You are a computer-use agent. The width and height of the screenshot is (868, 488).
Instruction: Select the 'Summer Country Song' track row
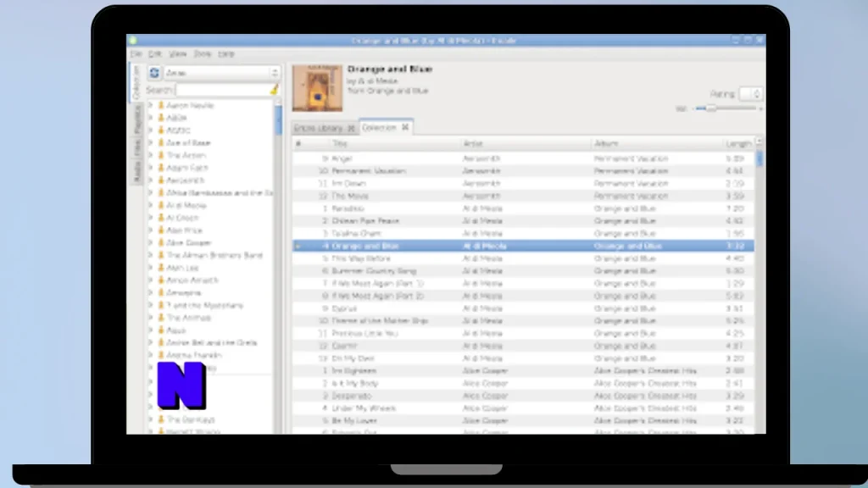523,270
